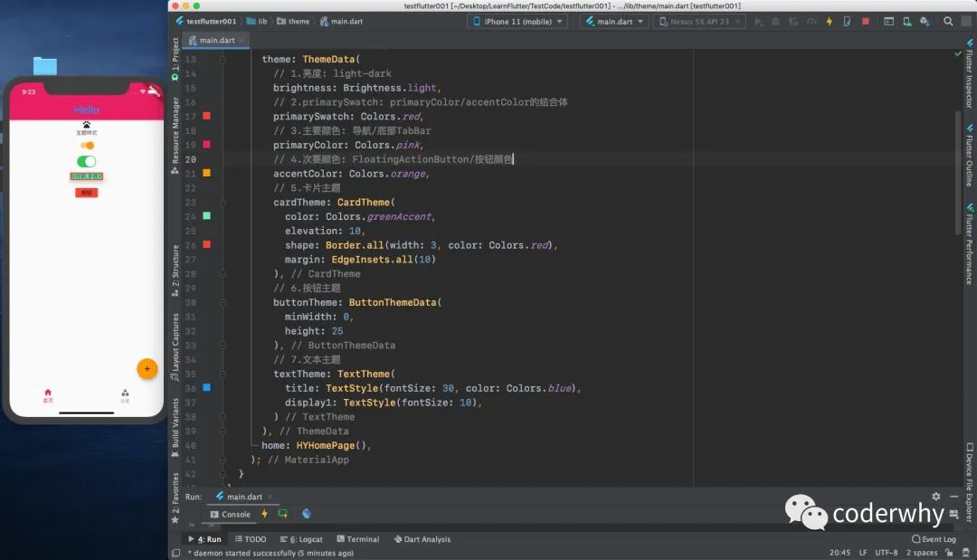Stop the running app with the red square

[x=865, y=21]
